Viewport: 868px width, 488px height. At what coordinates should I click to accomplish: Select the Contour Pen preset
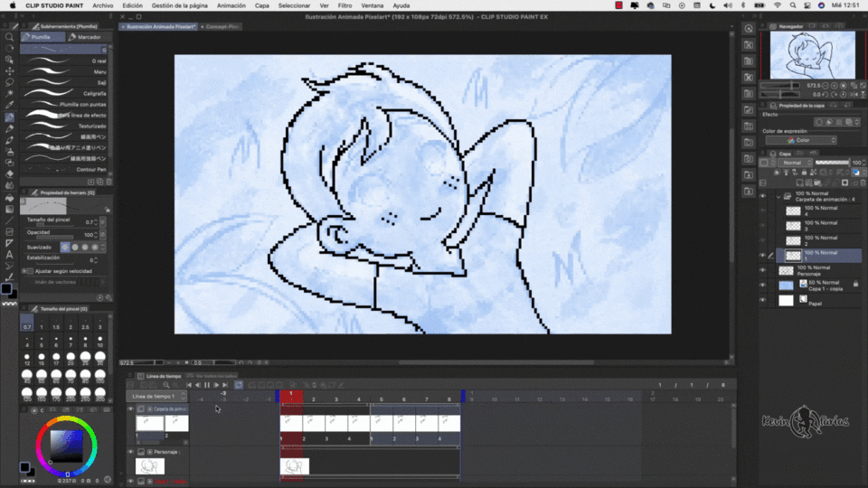(63, 169)
